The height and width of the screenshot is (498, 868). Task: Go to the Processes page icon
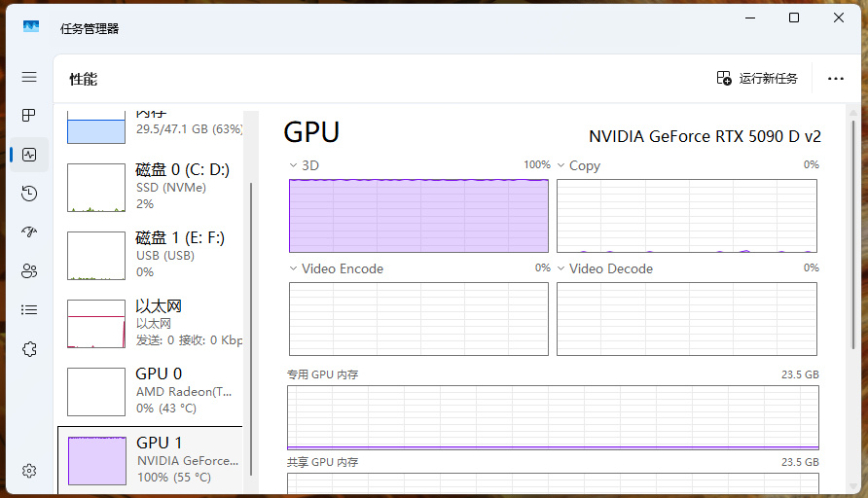29,116
